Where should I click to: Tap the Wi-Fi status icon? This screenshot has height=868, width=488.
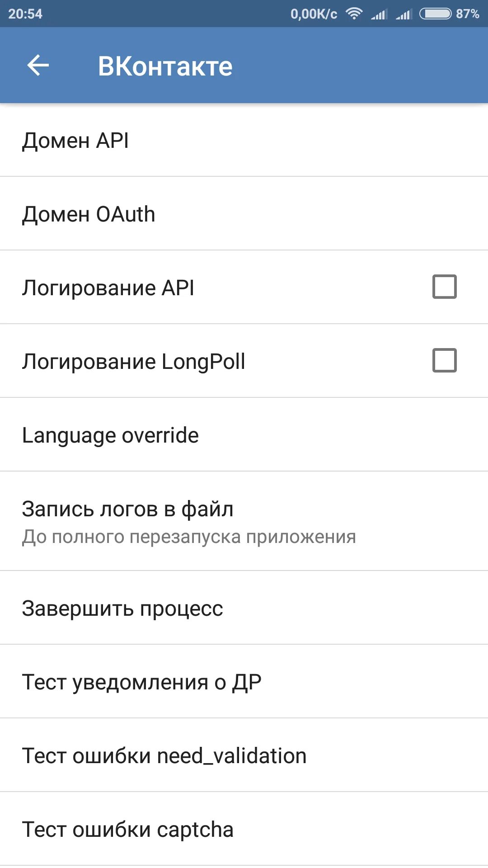354,14
